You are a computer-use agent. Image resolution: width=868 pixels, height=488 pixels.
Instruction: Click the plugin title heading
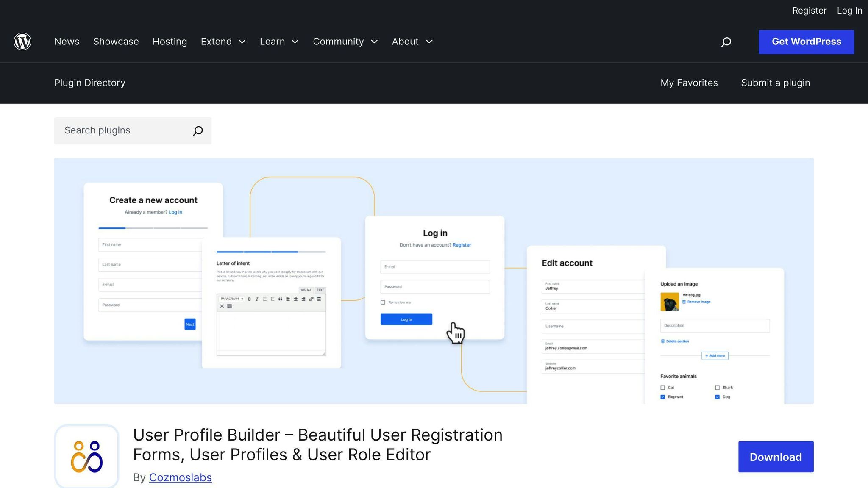pyautogui.click(x=318, y=444)
